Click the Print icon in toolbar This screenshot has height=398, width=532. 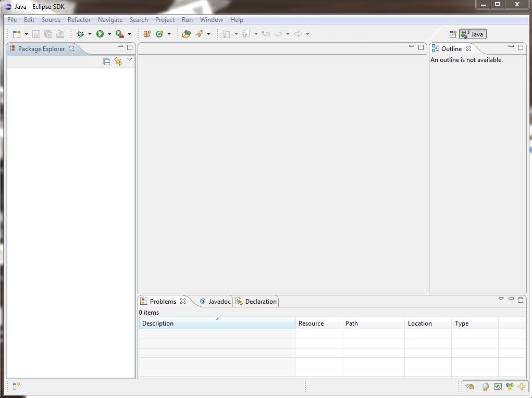click(60, 34)
